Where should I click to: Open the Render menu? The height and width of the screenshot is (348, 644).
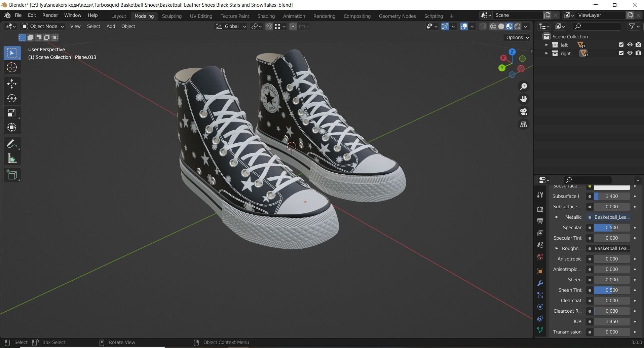[50, 15]
